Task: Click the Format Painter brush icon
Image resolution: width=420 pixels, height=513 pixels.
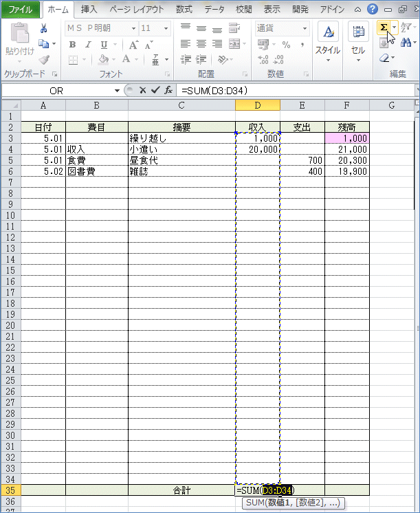Action: pos(44,60)
